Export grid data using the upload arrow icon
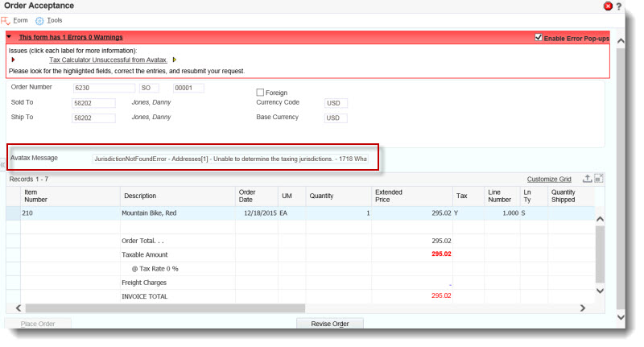This screenshot has width=644, height=347. [x=587, y=179]
